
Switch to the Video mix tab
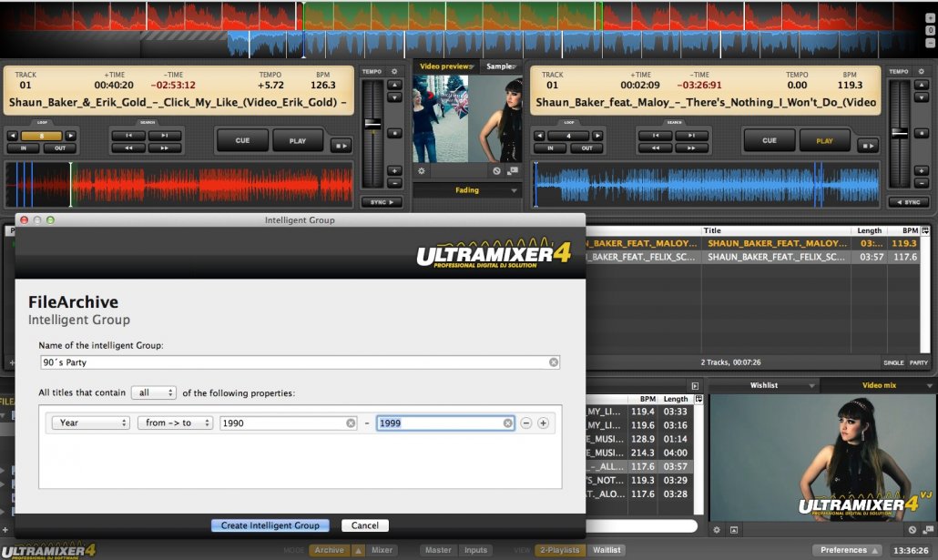point(879,385)
